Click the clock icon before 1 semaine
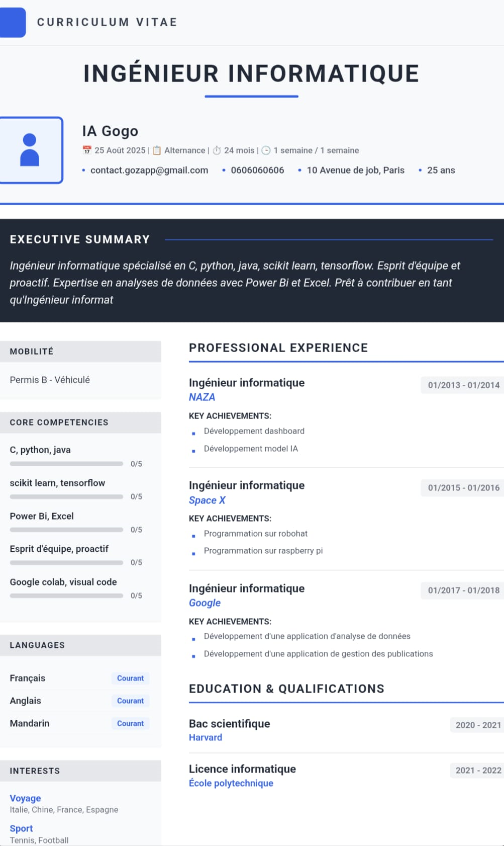504x846 pixels. tap(266, 150)
